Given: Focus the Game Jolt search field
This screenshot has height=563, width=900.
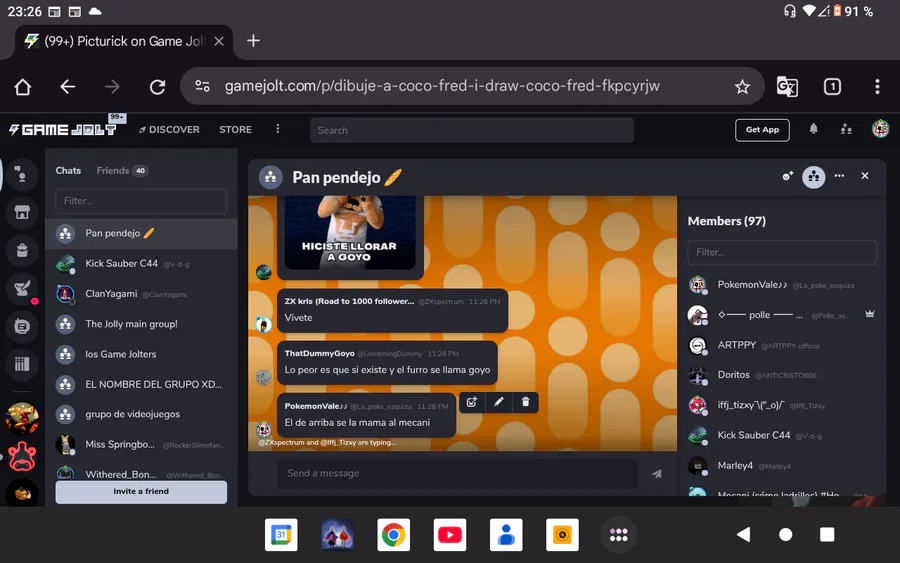Looking at the screenshot, I should [472, 130].
